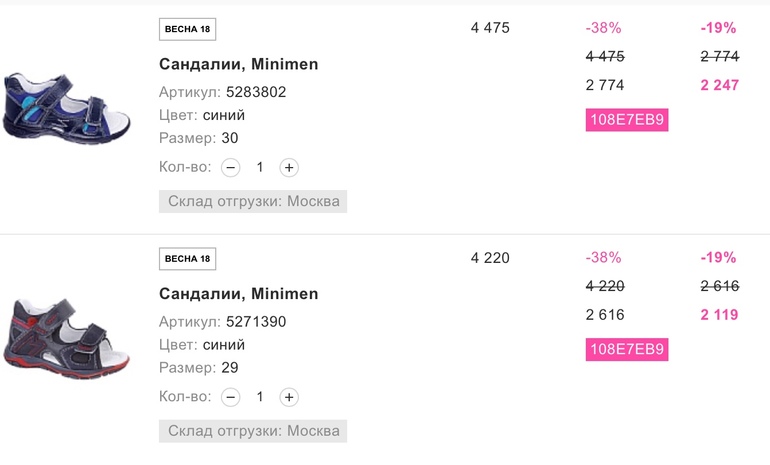770x465 pixels.
Task: Click the ВЕСНА 18 badge on second item
Action: click(187, 259)
